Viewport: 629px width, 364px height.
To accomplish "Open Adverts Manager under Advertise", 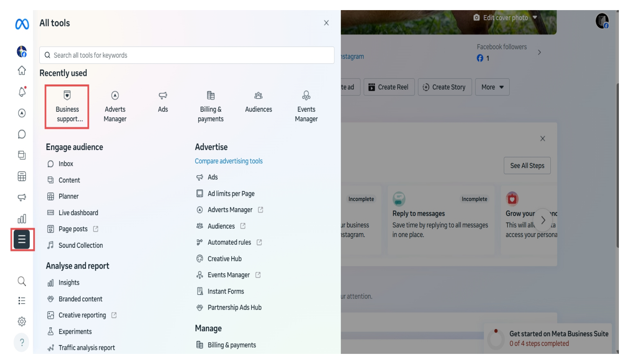I will click(x=230, y=210).
